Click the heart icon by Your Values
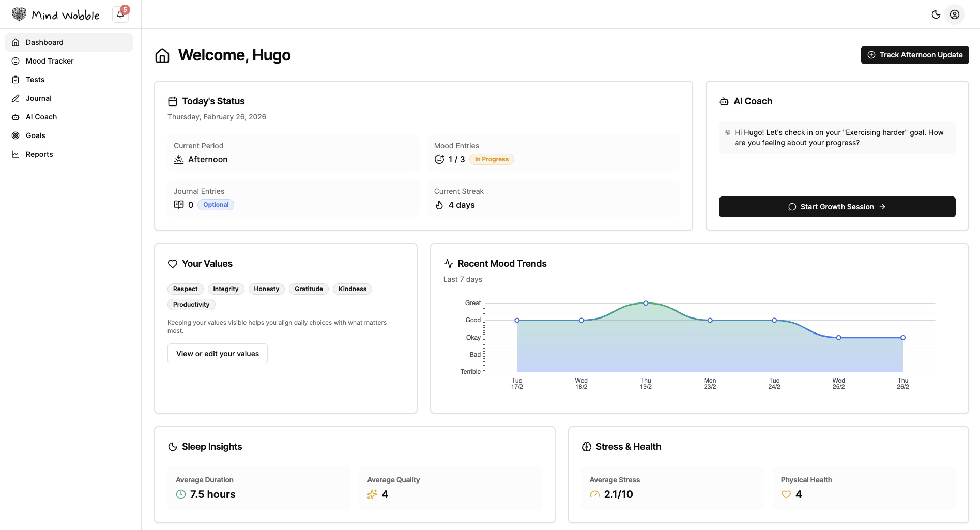980x530 pixels. click(173, 264)
